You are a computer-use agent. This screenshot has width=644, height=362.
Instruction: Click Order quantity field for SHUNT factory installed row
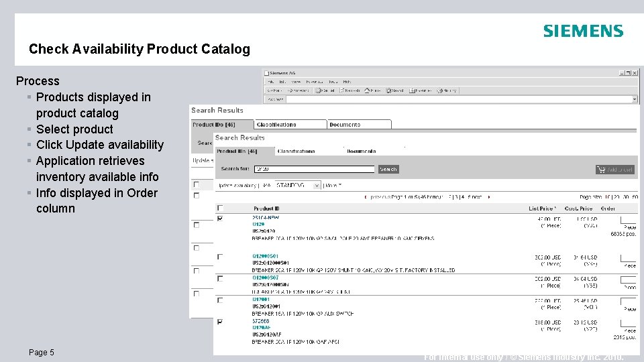pyautogui.click(x=628, y=258)
